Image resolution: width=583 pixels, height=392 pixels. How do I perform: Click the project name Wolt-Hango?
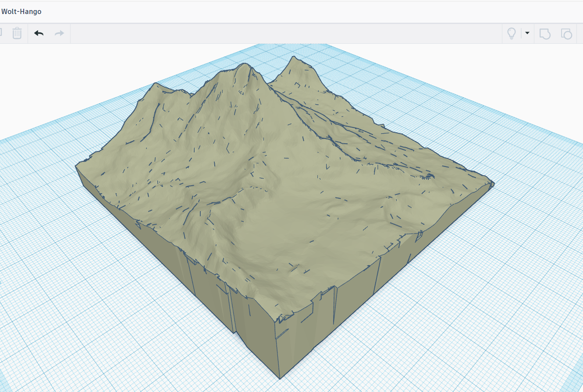click(21, 11)
